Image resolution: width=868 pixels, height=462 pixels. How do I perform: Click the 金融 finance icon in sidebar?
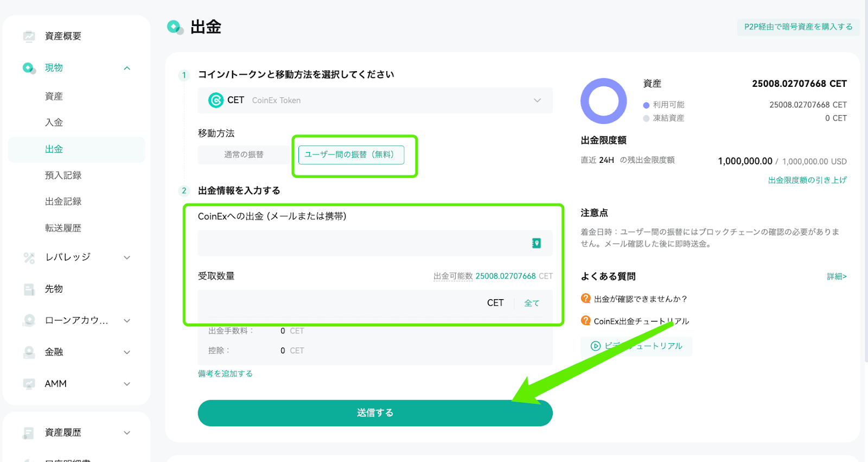click(x=29, y=352)
